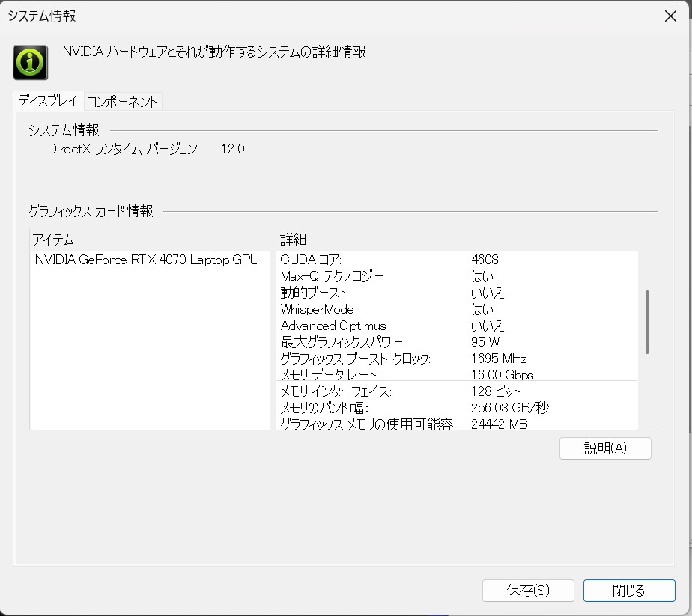The width and height of the screenshot is (692, 616).
Task: Click the 閉じる button
Action: [629, 590]
